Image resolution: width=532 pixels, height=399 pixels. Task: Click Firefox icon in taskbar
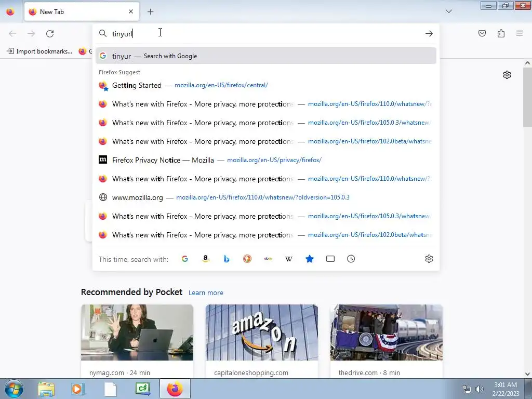point(175,389)
